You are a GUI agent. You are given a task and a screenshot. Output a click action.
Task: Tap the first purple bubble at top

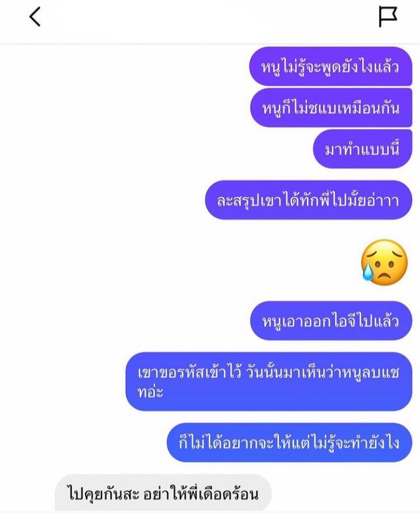[330, 67]
